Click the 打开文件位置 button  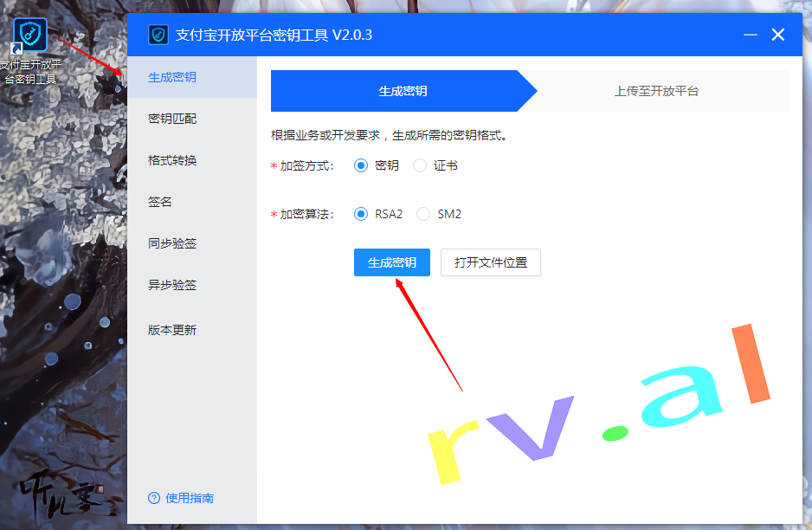(491, 262)
